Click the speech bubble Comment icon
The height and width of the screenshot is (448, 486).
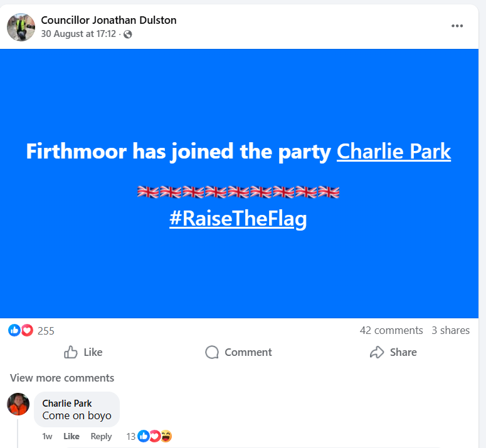(212, 352)
